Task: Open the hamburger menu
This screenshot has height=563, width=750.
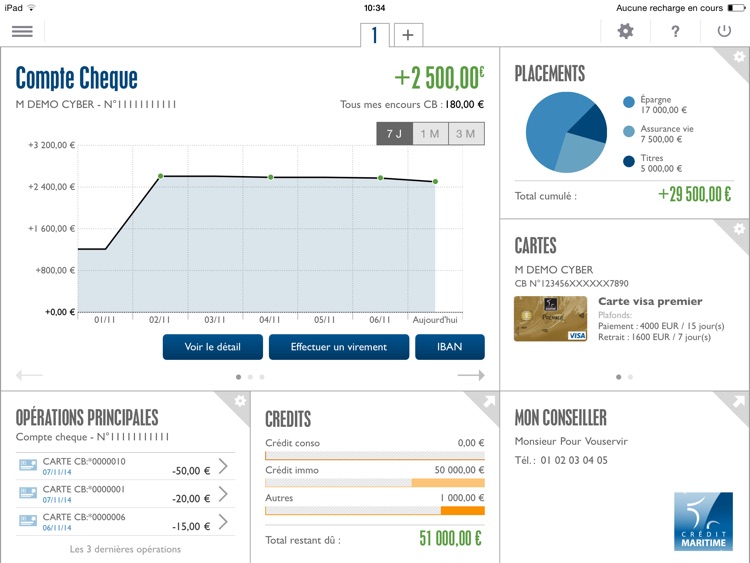Action: [22, 32]
